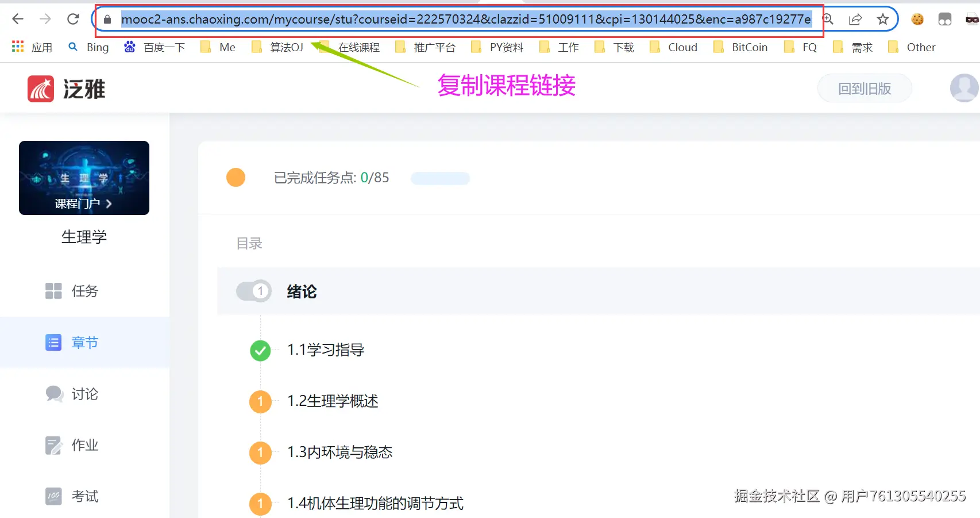Open the PY资料 bookmark folder
This screenshot has height=518, width=980.
(497, 47)
